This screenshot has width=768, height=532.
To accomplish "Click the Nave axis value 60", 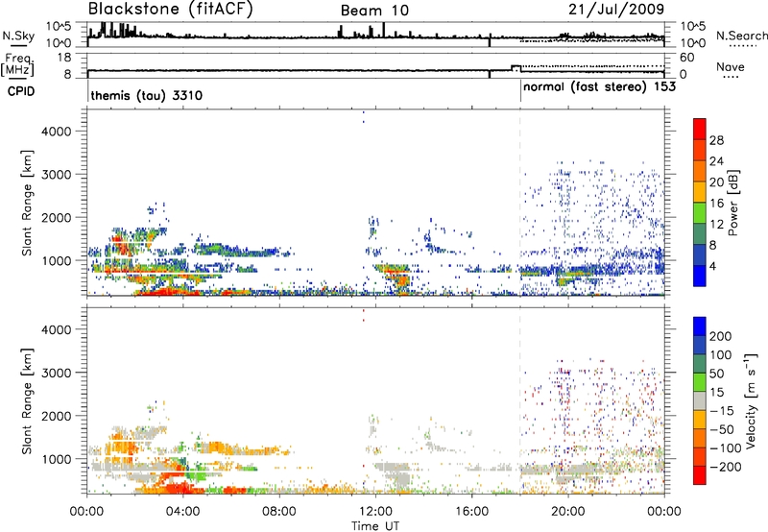I will (x=686, y=58).
